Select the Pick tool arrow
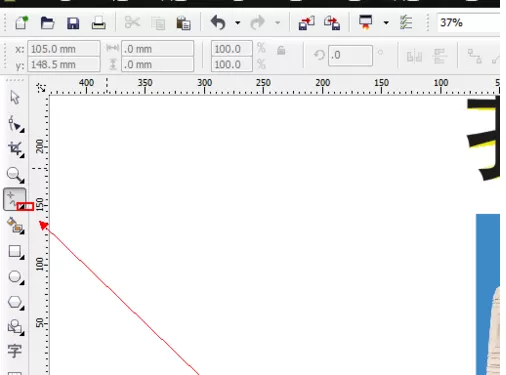506x375 pixels. click(15, 97)
